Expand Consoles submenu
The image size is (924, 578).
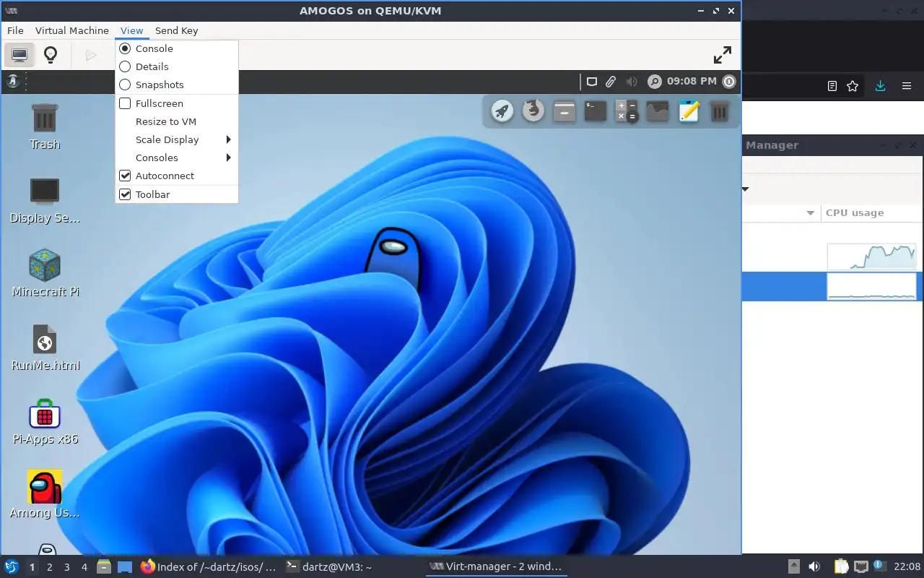[177, 158]
